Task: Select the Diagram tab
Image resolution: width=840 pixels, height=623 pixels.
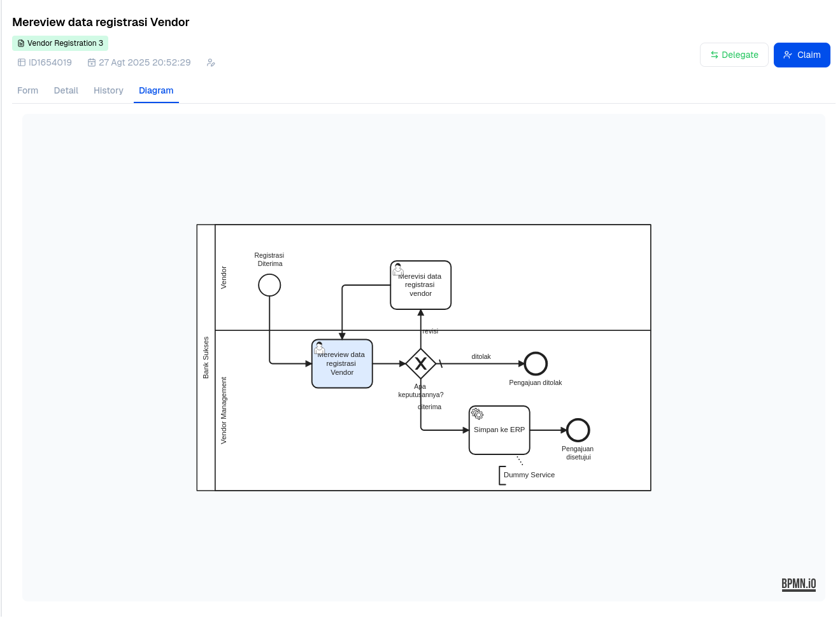Action: coord(156,90)
